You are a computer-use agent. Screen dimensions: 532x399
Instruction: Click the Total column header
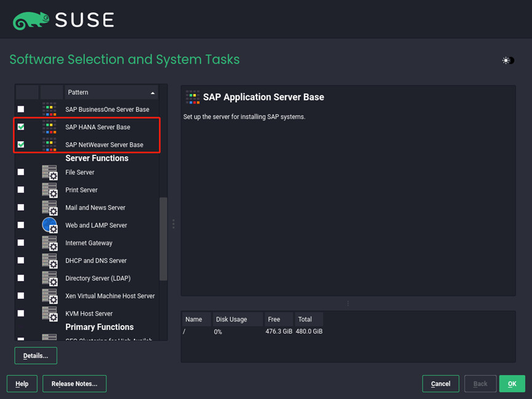tap(309, 319)
